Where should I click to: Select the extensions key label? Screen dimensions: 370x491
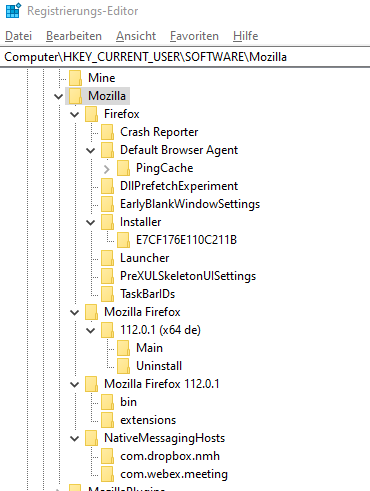click(x=148, y=420)
